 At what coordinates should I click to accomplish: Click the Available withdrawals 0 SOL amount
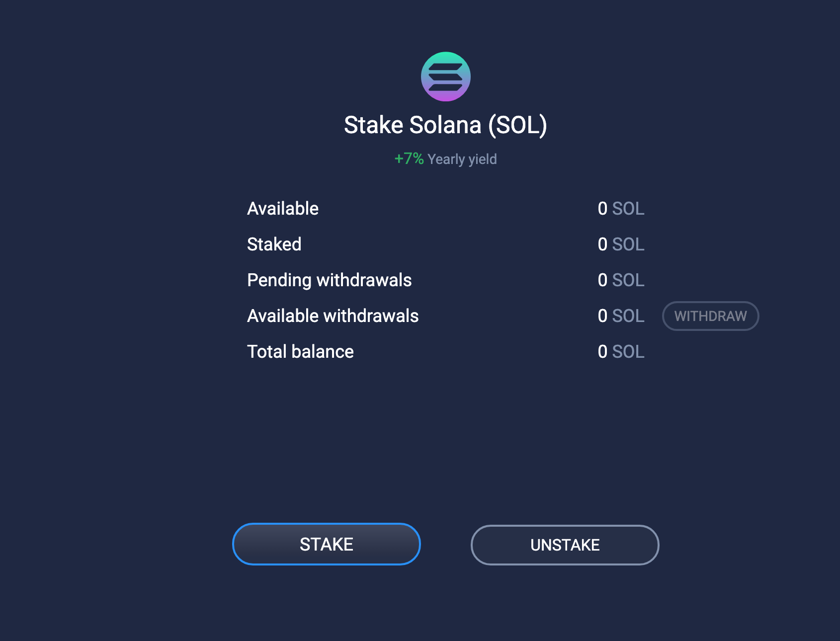point(621,316)
